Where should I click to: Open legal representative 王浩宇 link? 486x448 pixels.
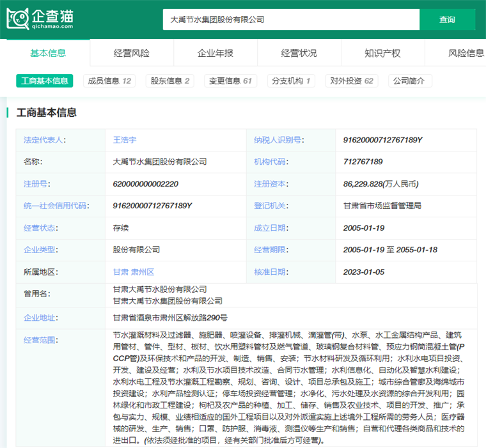[x=125, y=140]
